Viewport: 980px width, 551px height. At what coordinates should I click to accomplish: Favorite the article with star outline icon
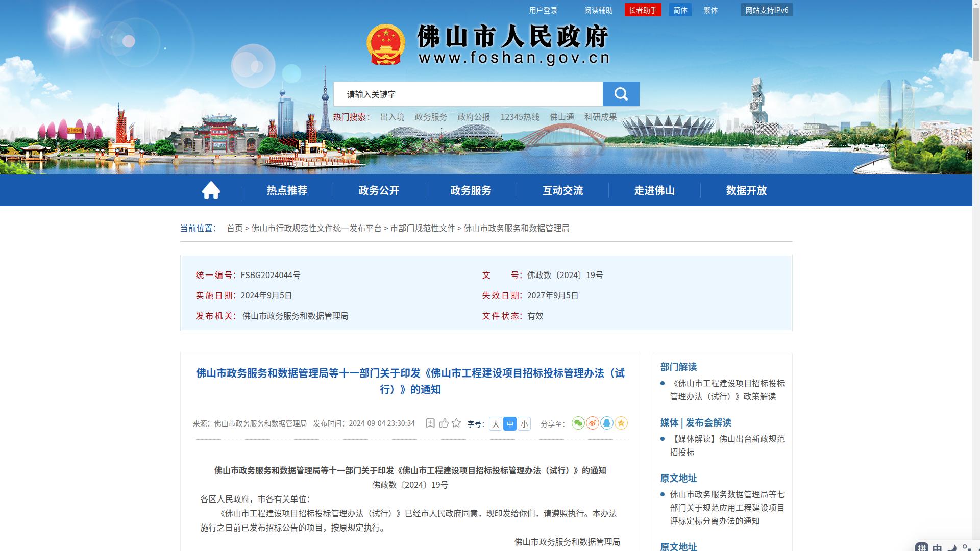456,423
